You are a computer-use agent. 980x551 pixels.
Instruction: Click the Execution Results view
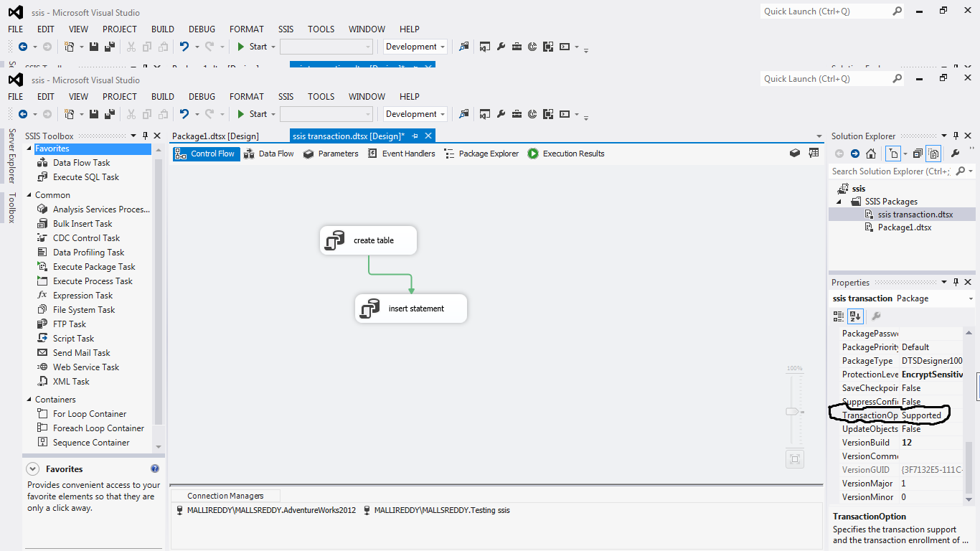coord(567,153)
